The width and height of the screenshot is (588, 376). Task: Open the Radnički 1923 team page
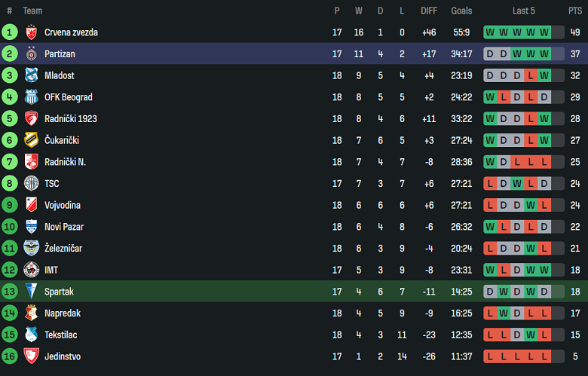[71, 119]
